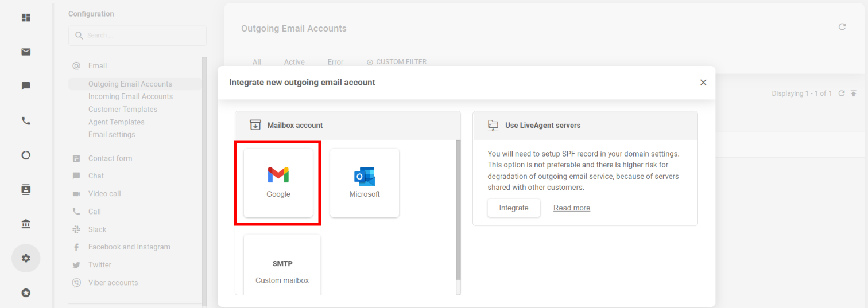
Task: Select SMTP Custom mailbox option
Action: (282, 265)
